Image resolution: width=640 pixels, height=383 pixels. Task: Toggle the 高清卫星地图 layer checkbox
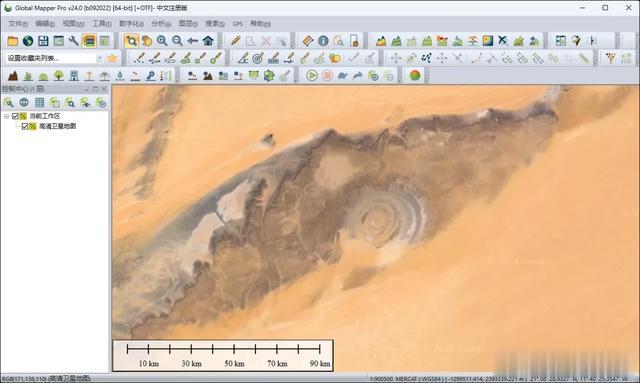pos(24,127)
